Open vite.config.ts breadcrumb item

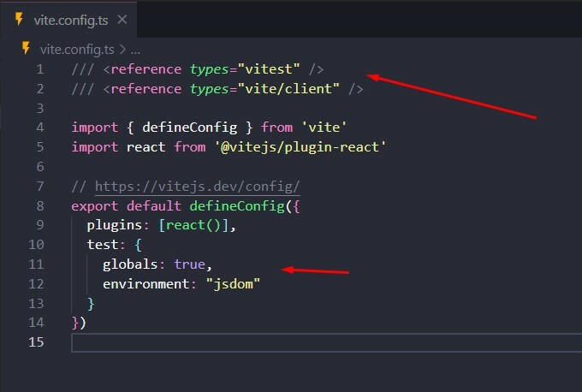[x=77, y=50]
